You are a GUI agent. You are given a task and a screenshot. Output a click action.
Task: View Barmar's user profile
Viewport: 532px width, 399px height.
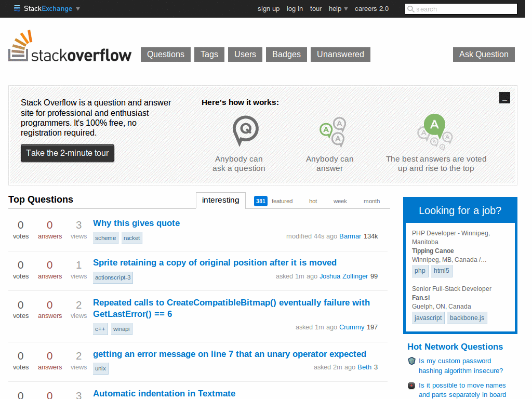point(350,236)
